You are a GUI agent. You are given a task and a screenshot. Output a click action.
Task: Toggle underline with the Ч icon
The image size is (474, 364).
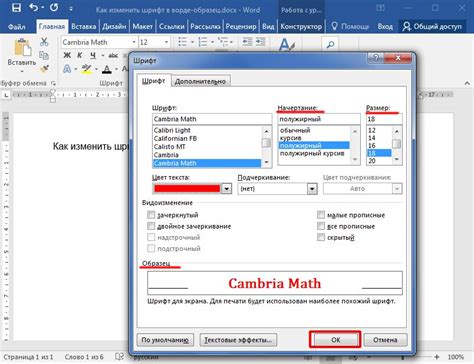pyautogui.click(x=93, y=55)
